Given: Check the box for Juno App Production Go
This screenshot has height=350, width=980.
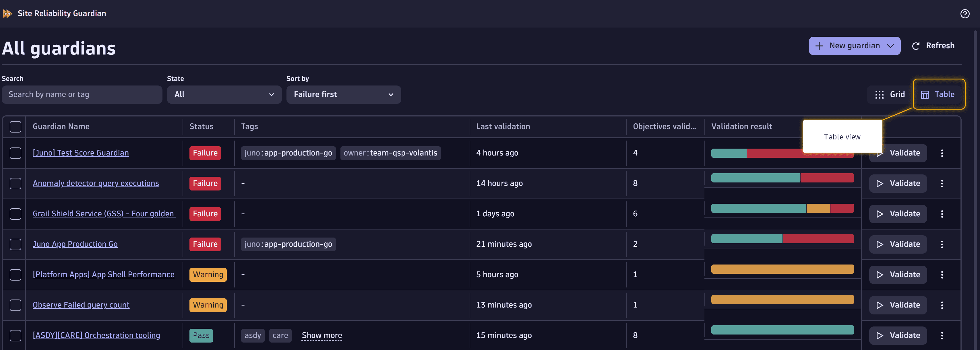Looking at the screenshot, I should pyautogui.click(x=15, y=244).
